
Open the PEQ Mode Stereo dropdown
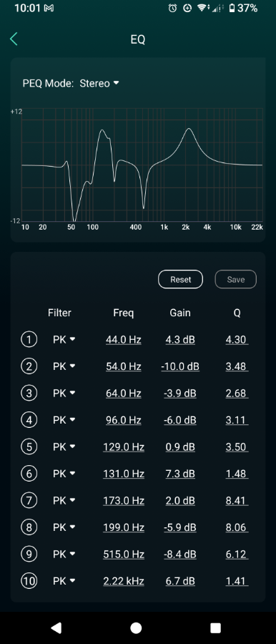coord(99,84)
